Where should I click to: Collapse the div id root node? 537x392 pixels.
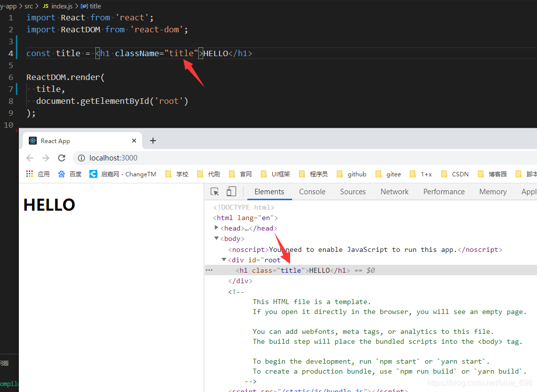point(224,260)
